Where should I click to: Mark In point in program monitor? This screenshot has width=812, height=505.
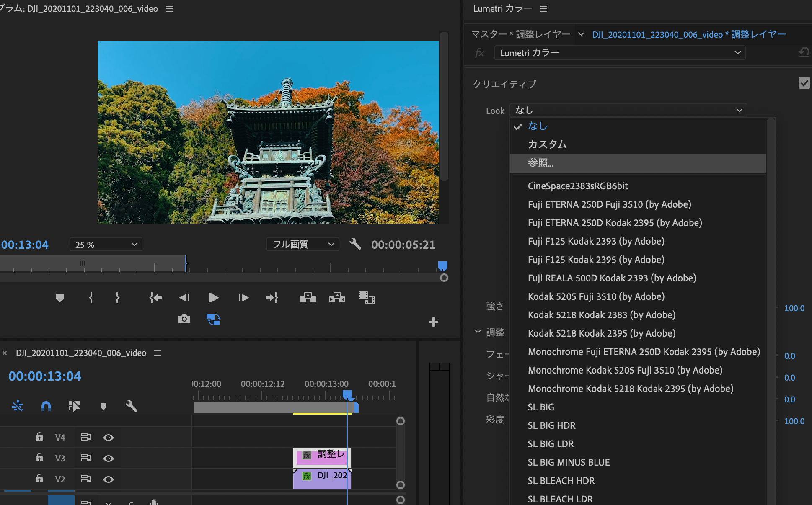pyautogui.click(x=91, y=298)
